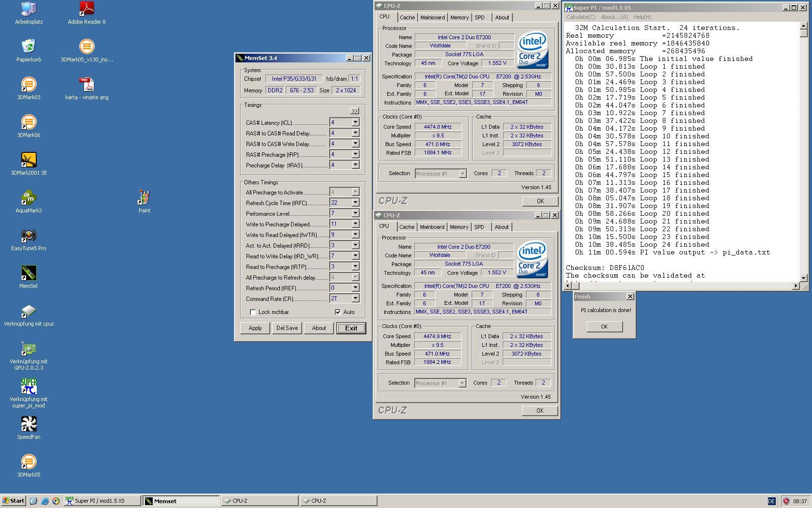812x508 pixels.
Task: Click OK in the Finish dialog
Action: tap(604, 327)
